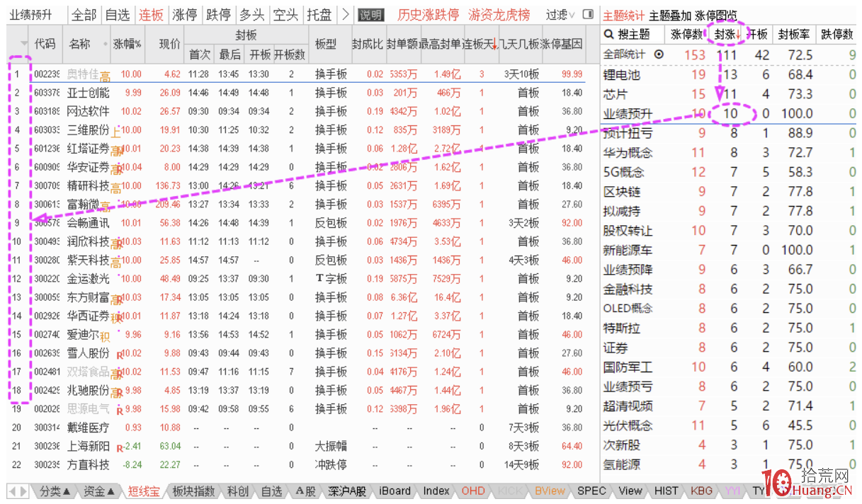Image resolution: width=862 pixels, height=504 pixels.
Task: Click the 说明 help button
Action: coord(371,15)
